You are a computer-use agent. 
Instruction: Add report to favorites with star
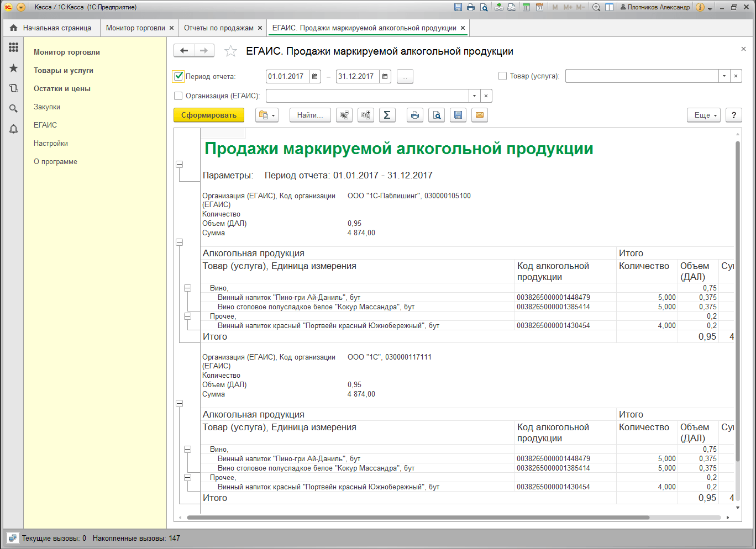(230, 51)
